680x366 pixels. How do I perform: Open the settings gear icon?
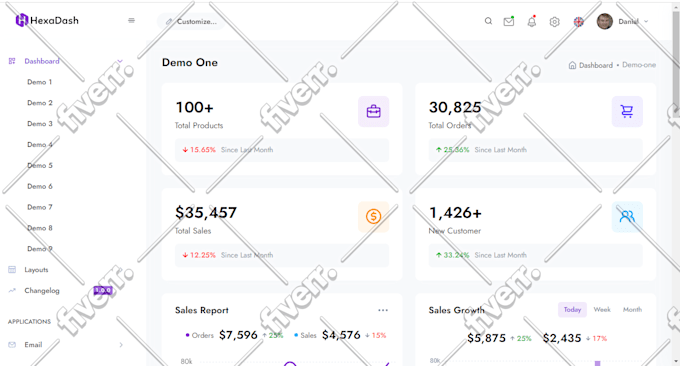click(x=554, y=21)
